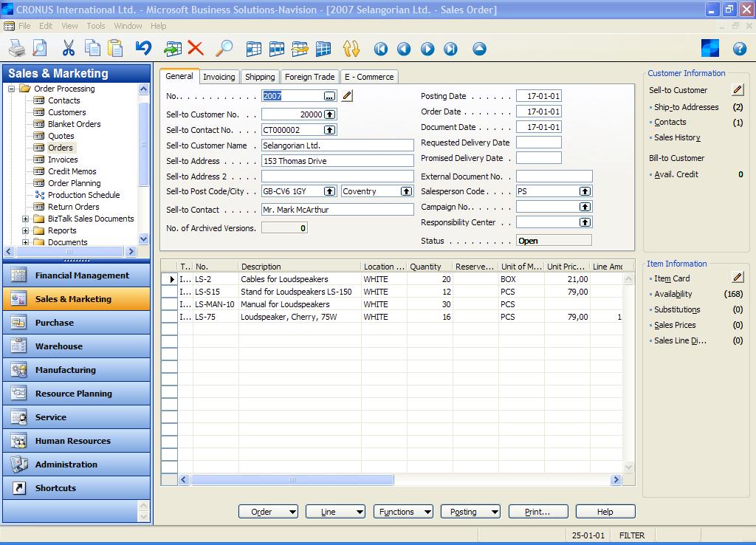Open the Sell-to Contact No. lookup
This screenshot has height=545, width=756.
pos(330,130)
